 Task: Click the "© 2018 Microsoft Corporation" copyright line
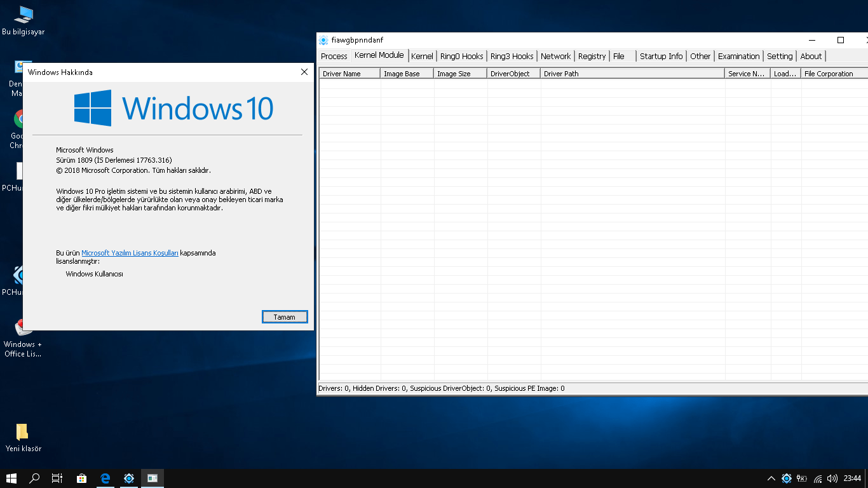click(x=133, y=170)
